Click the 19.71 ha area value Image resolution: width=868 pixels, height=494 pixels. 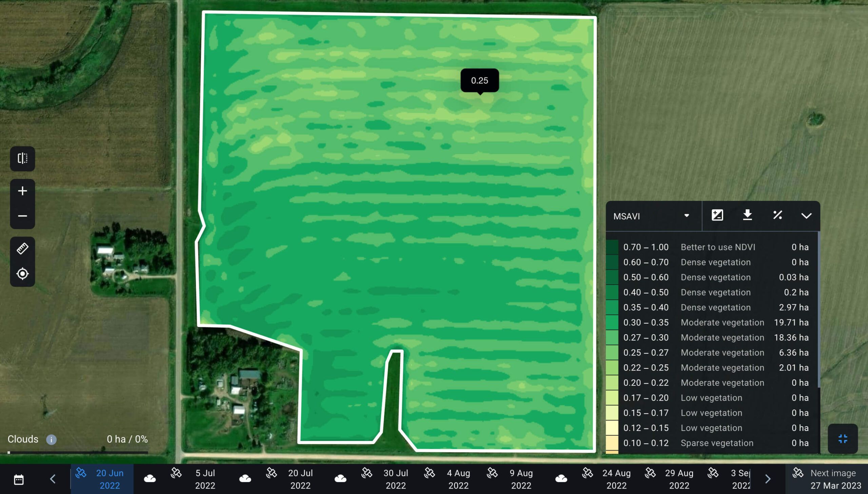[791, 323]
